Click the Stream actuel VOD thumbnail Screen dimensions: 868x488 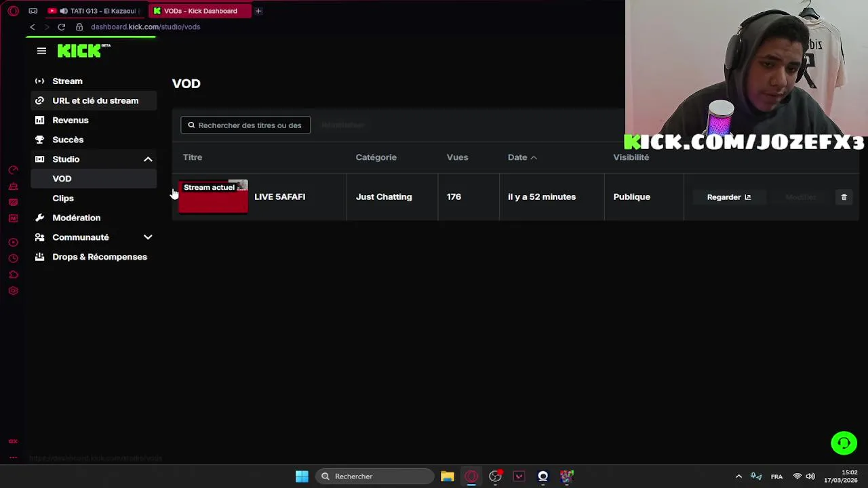pos(213,197)
